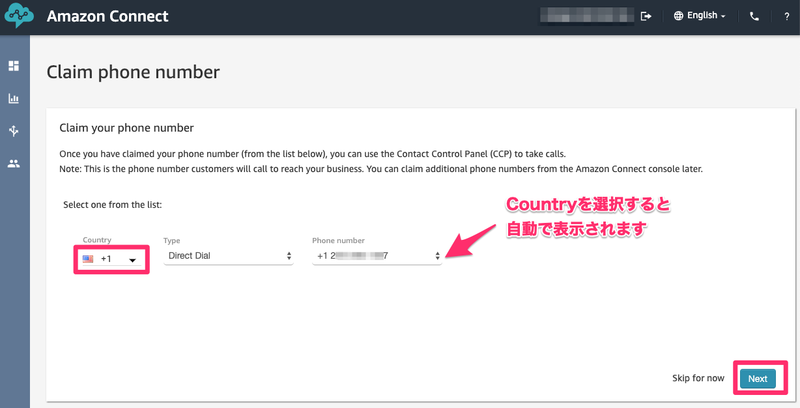Screen dimensions: 800x408
Task: Open the Users icon in sidebar
Action: pyautogui.click(x=14, y=164)
